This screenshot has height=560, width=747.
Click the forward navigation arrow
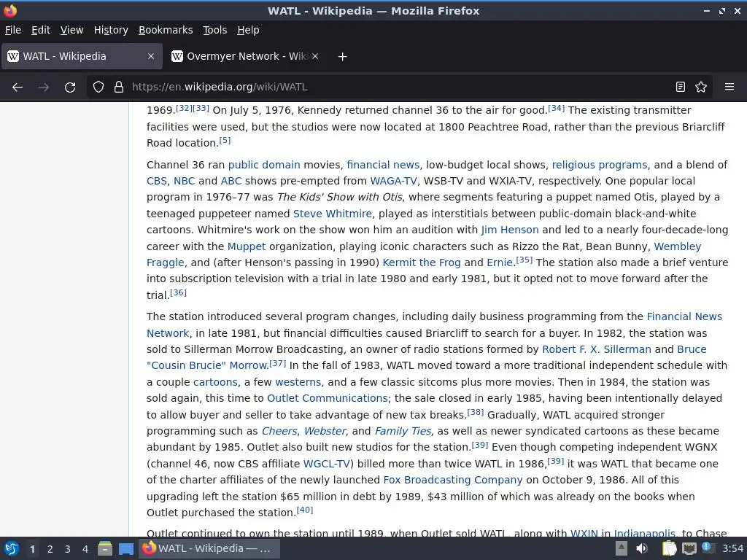pos(43,87)
